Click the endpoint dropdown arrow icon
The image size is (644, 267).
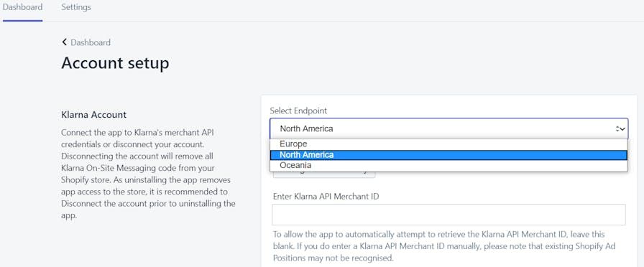620,128
